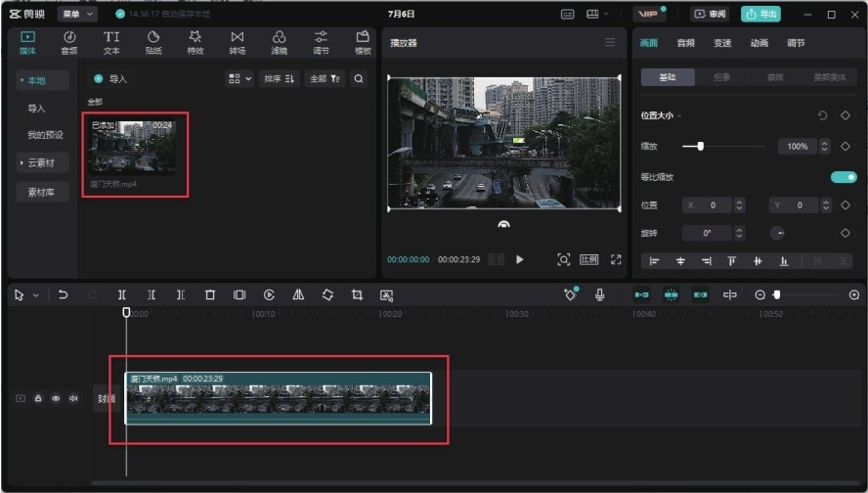Open the 模板 templates panel
Image resolution: width=868 pixels, height=493 pixels.
[363, 43]
